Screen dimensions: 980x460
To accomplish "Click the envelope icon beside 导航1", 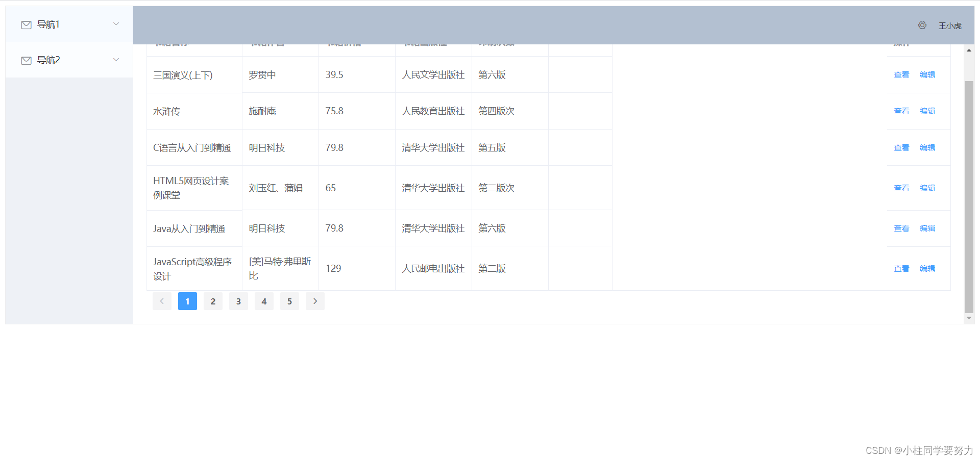I will 26,25.
